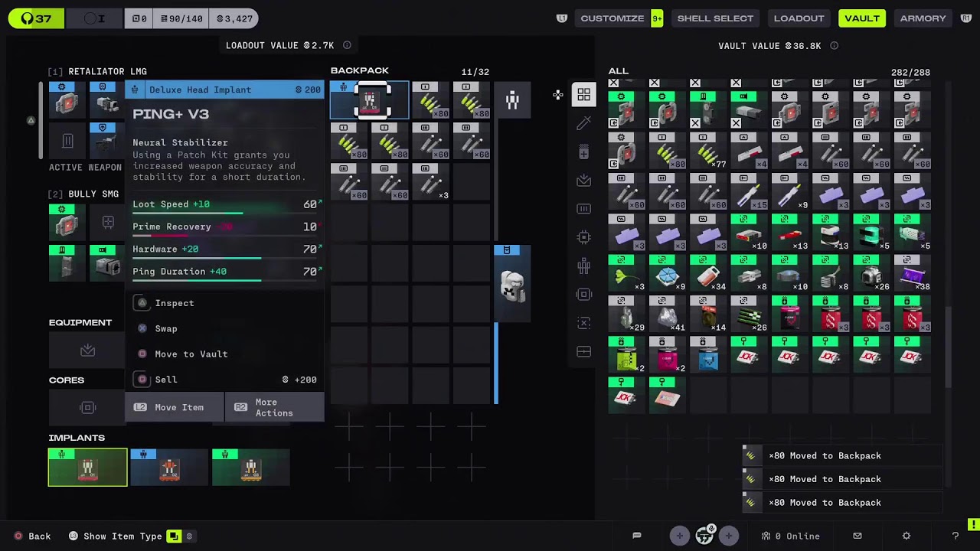The image size is (980, 551).
Task: Open the chat bubble icon in bottom bar
Action: (636, 536)
